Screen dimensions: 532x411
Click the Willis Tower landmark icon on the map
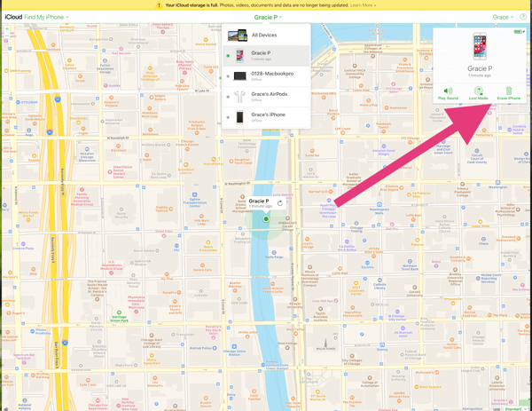[325, 343]
